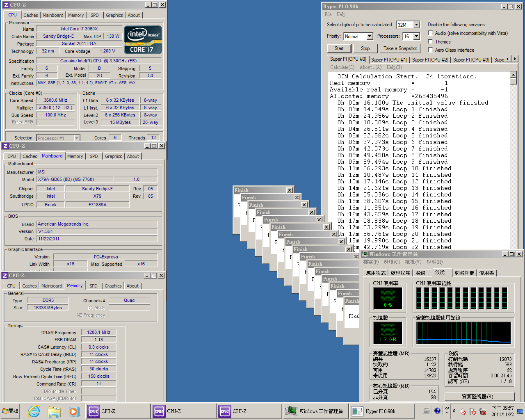Click the blue help icon in system tray

point(437,411)
